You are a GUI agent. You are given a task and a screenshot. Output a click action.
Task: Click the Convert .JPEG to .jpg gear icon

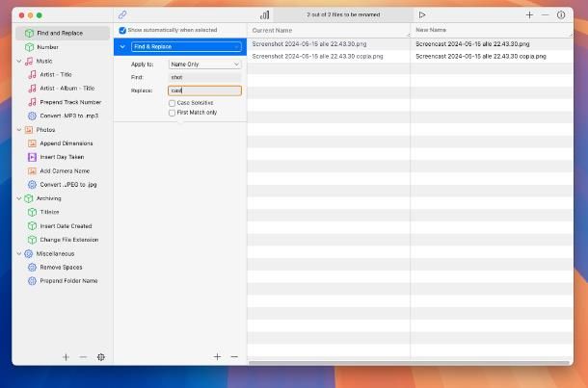click(x=32, y=185)
